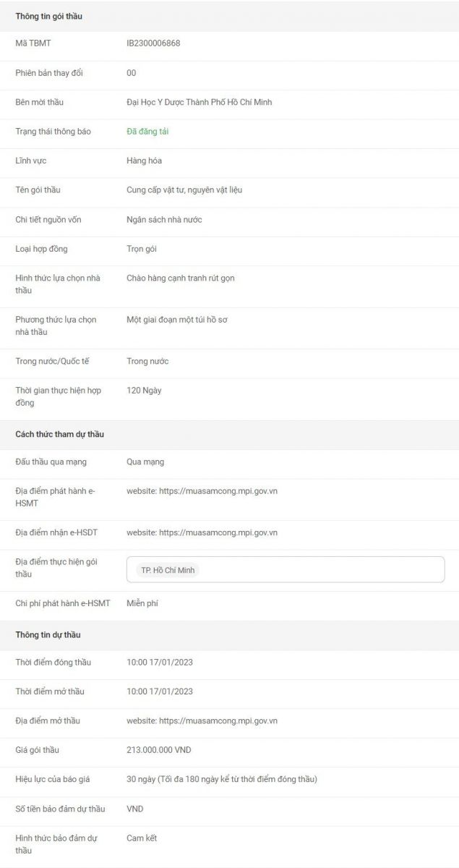The height and width of the screenshot is (868, 459).
Task: Click the 120 Ngày contract duration value
Action: coord(144,391)
